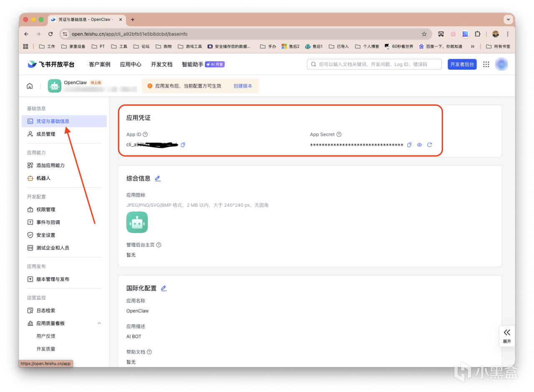Open the Chrome three-dot menu

508,34
